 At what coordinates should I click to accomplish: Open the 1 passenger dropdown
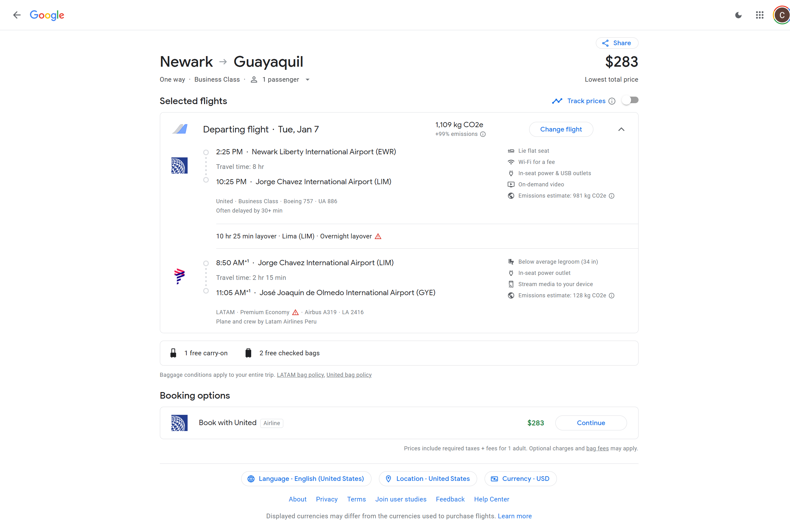pyautogui.click(x=280, y=80)
